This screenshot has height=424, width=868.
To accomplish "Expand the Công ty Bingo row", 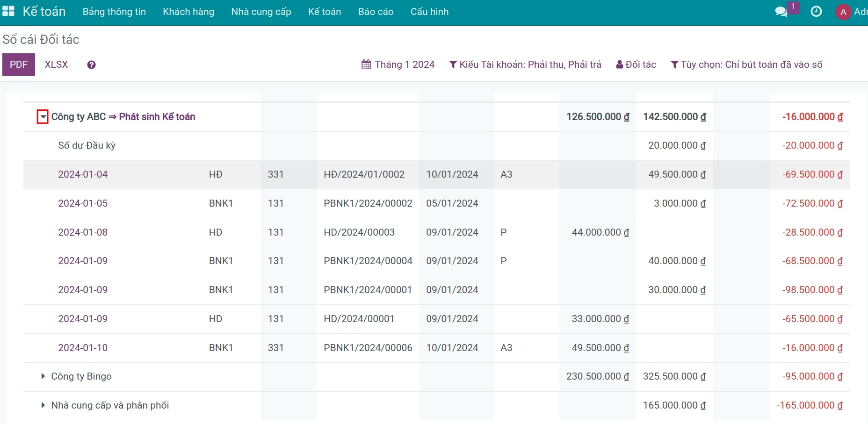I will (x=43, y=376).
